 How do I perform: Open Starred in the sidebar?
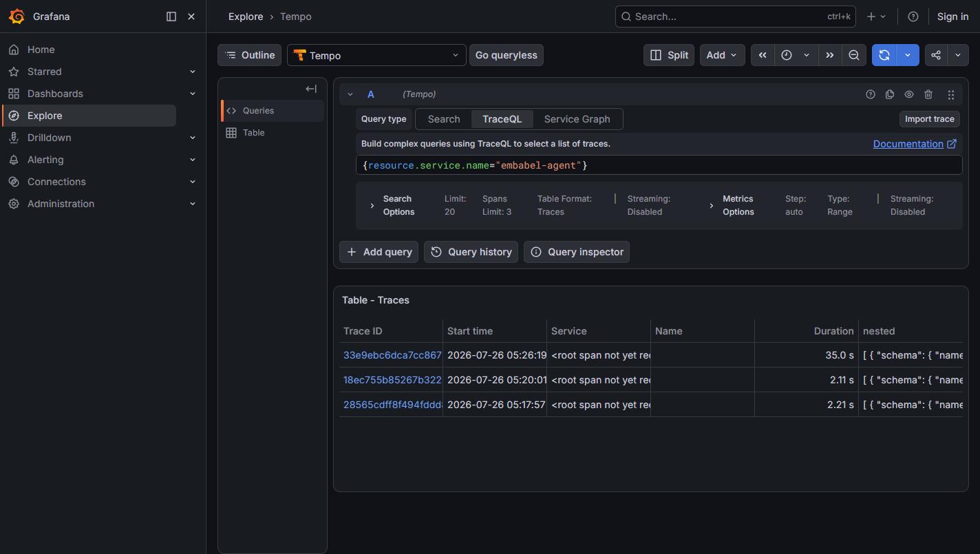pyautogui.click(x=44, y=72)
